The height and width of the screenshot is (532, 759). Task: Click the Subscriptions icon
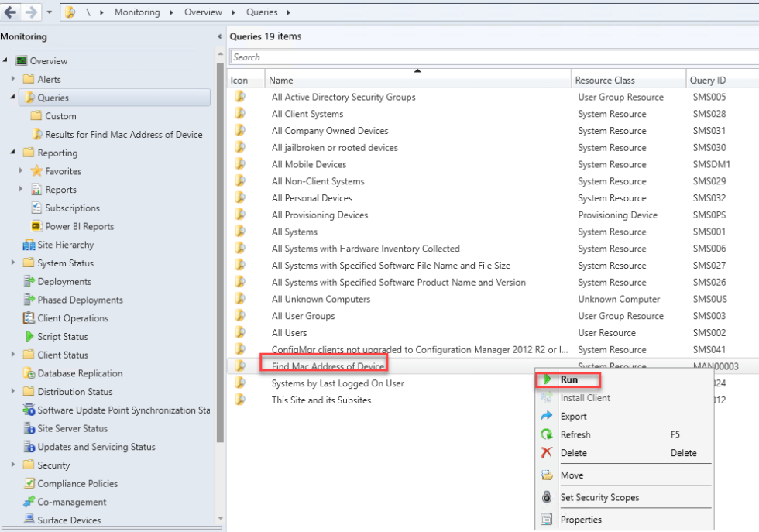(36, 208)
